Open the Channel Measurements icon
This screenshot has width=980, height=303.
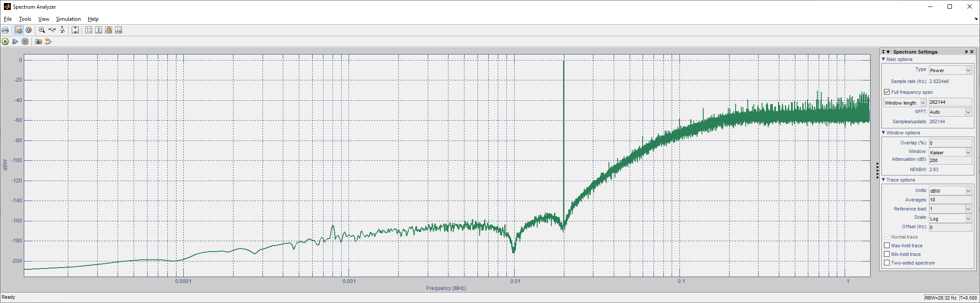pos(109,30)
